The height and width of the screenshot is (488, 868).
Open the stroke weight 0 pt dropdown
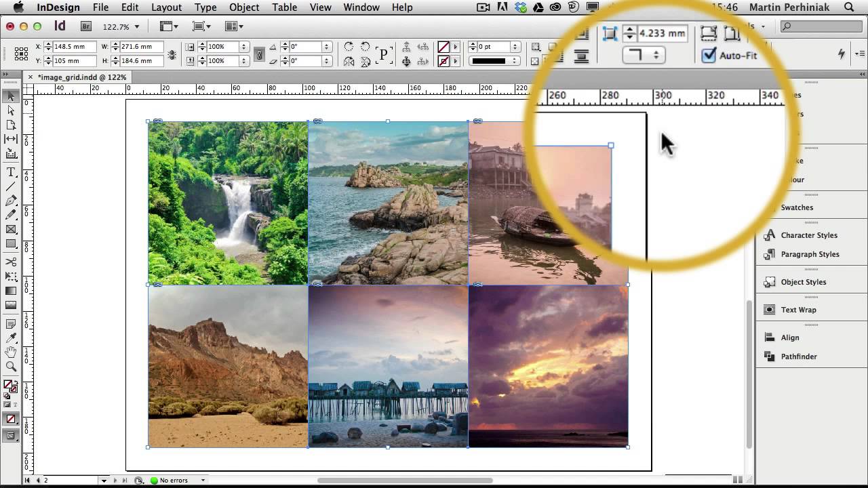pos(516,47)
